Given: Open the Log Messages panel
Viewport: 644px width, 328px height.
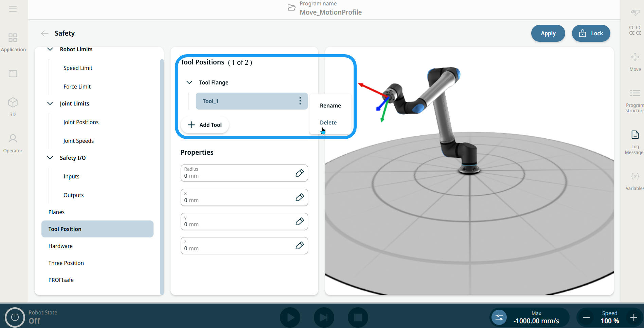Looking at the screenshot, I should coord(634,142).
